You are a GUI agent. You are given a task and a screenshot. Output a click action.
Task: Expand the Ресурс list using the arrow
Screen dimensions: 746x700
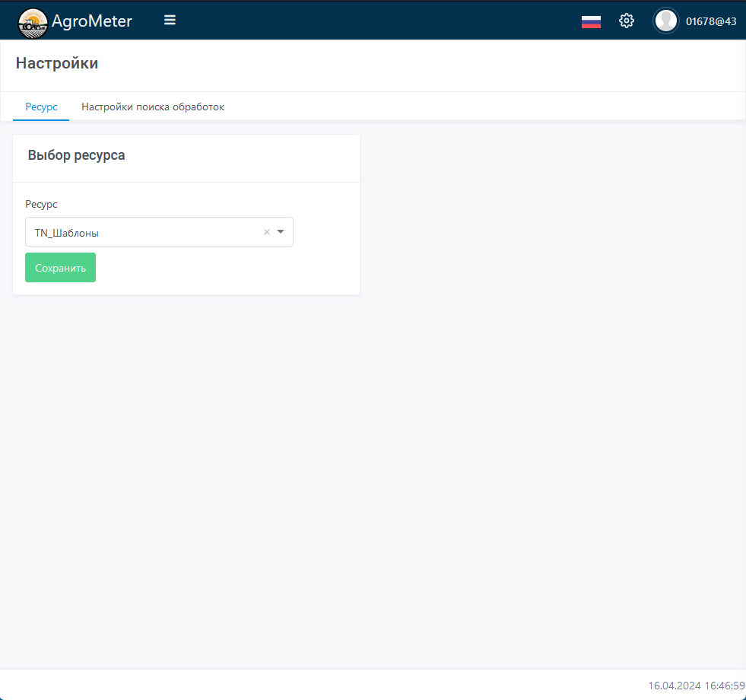pyautogui.click(x=281, y=232)
